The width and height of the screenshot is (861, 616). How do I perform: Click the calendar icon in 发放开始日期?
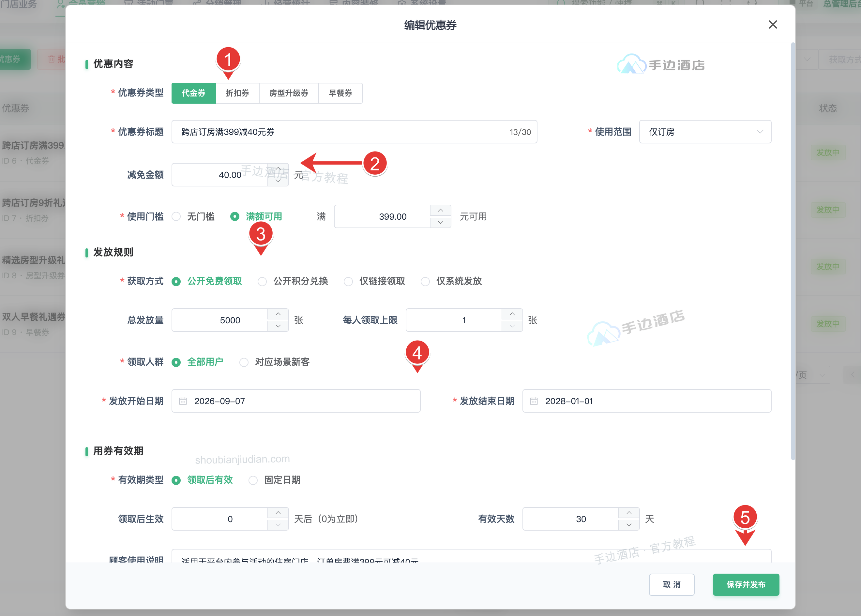tap(183, 401)
